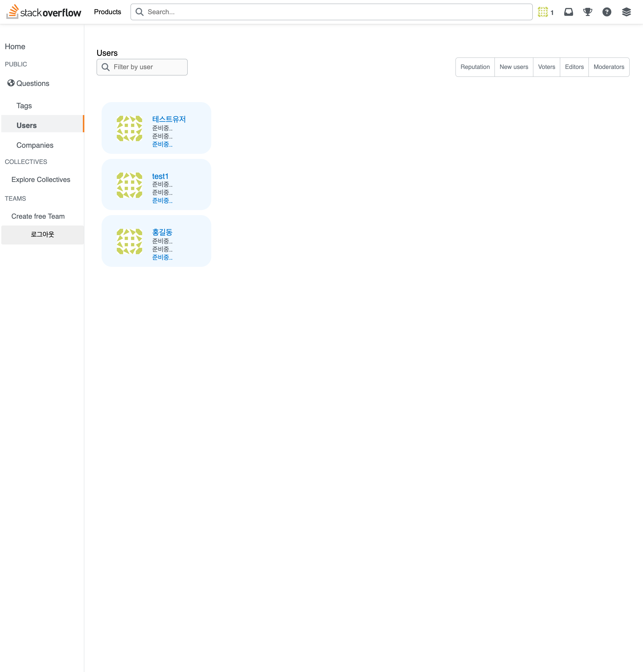Open the 홍길동 profile name link
This screenshot has height=672, width=643.
point(162,232)
